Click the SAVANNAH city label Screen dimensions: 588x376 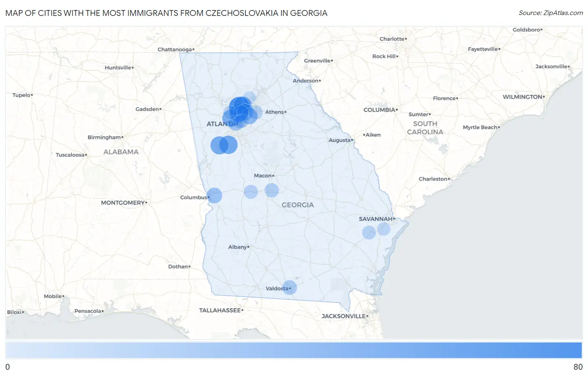pos(376,219)
